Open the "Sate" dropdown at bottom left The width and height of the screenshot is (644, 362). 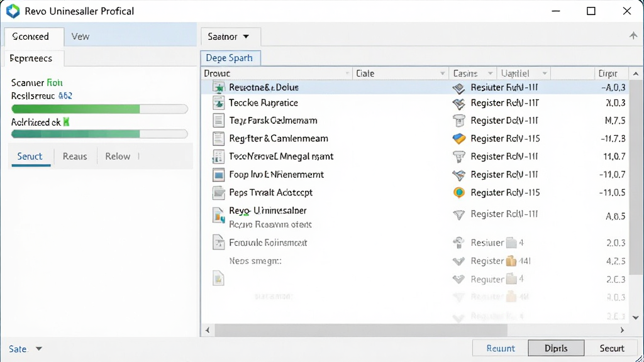(x=25, y=349)
